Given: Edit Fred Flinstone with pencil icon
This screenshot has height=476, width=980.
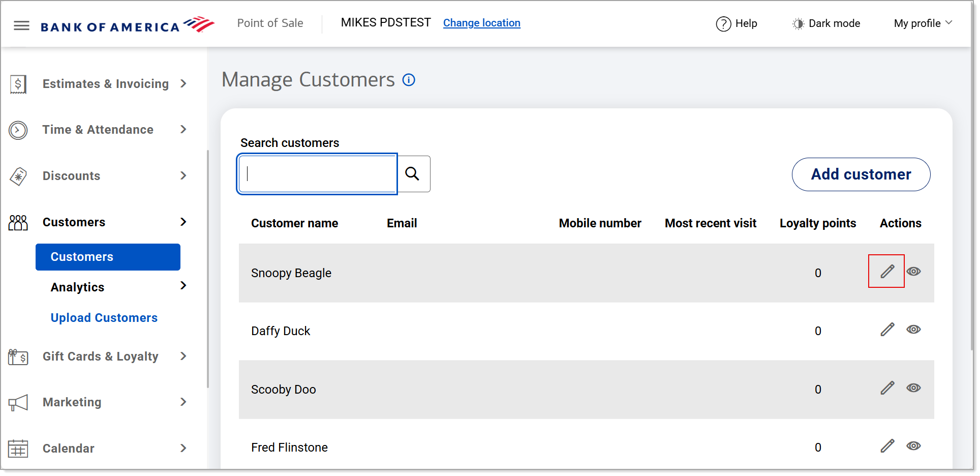Looking at the screenshot, I should [x=887, y=446].
